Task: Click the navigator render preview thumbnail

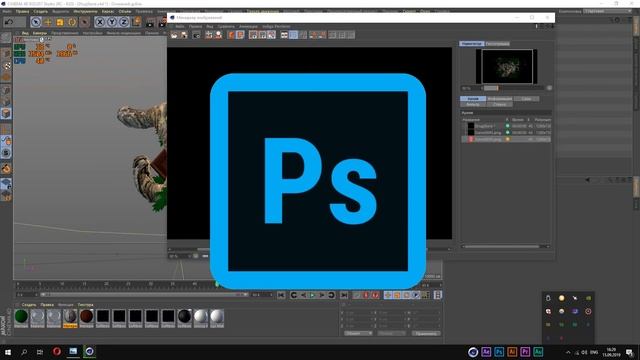Action: point(507,67)
